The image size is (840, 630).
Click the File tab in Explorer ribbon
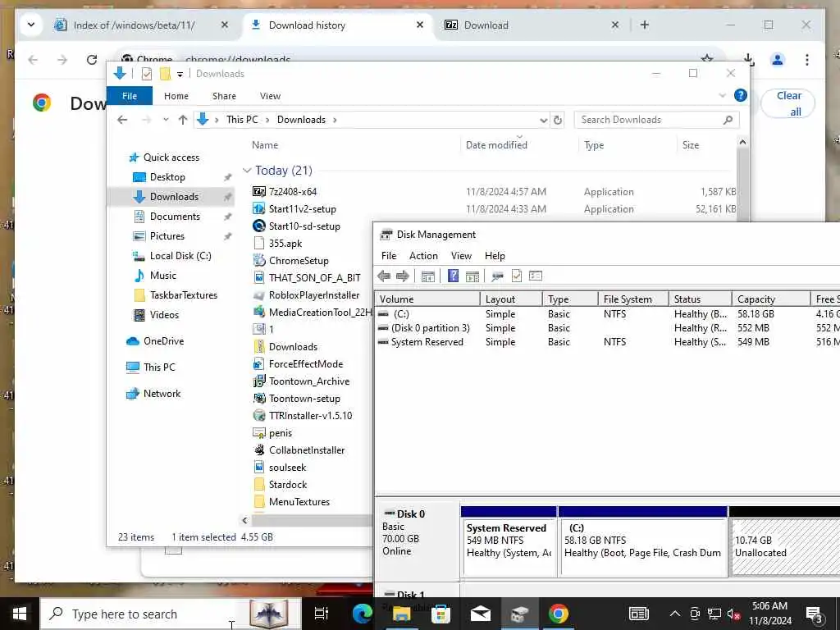[x=130, y=96]
